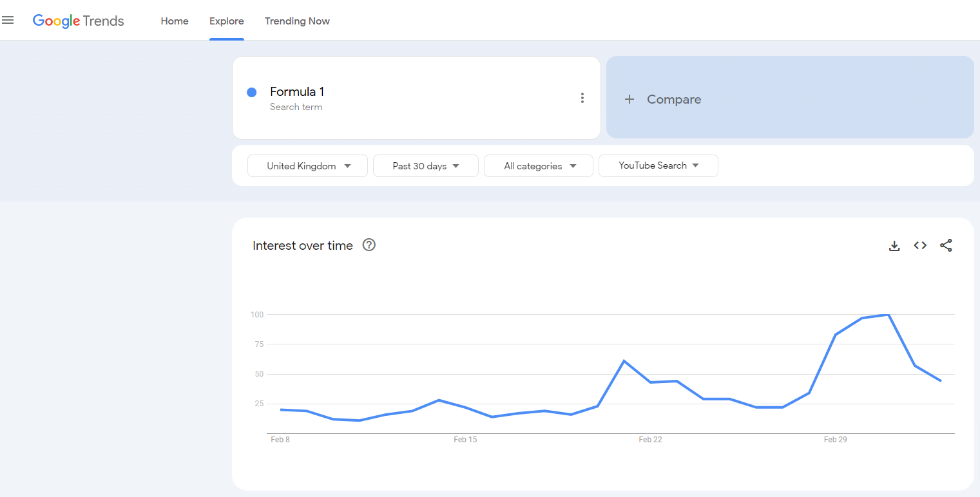The width and height of the screenshot is (980, 497).
Task: Switch to the Home tab
Action: tap(174, 21)
